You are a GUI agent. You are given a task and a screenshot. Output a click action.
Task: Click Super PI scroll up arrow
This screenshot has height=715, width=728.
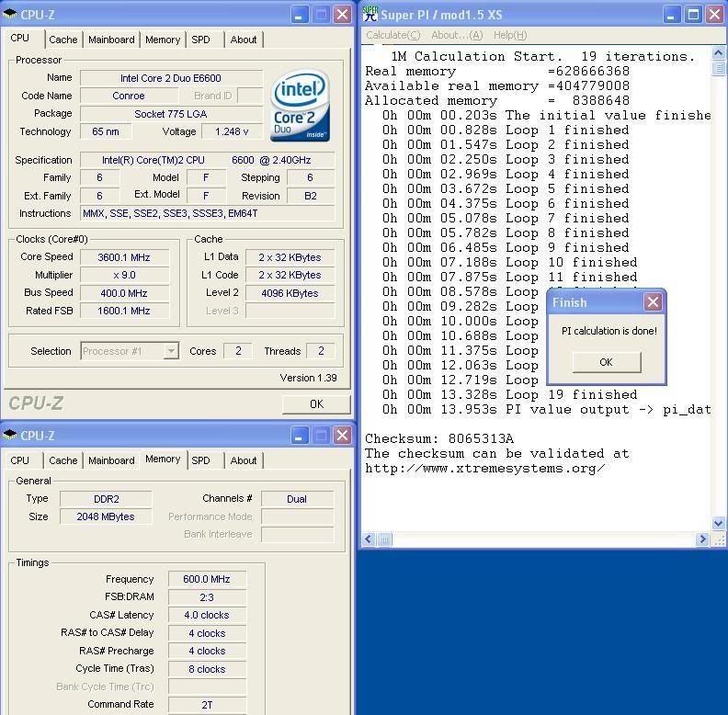718,53
